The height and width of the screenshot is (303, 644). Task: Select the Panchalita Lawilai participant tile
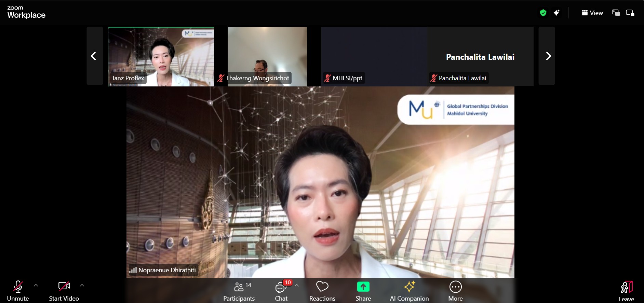[x=480, y=56]
